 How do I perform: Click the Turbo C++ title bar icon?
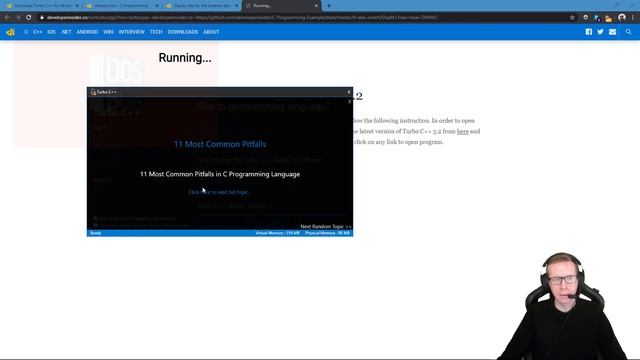tap(93, 92)
